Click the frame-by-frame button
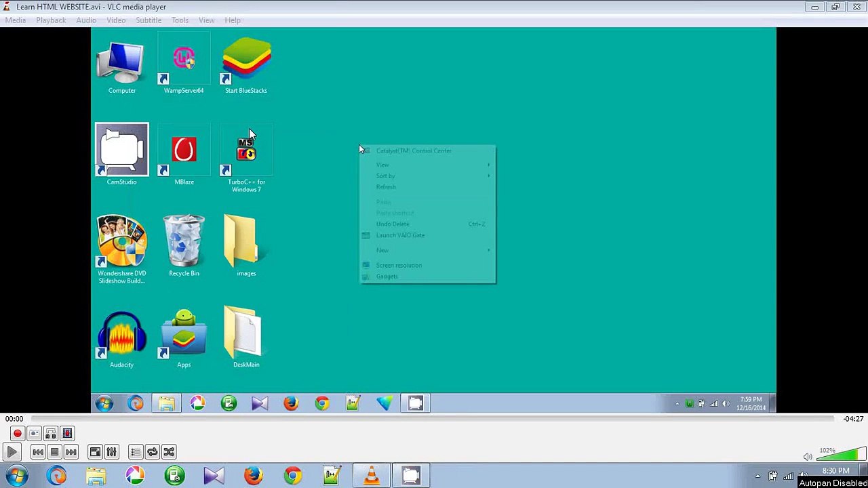Viewport: 868px width, 488px height. [x=67, y=434]
